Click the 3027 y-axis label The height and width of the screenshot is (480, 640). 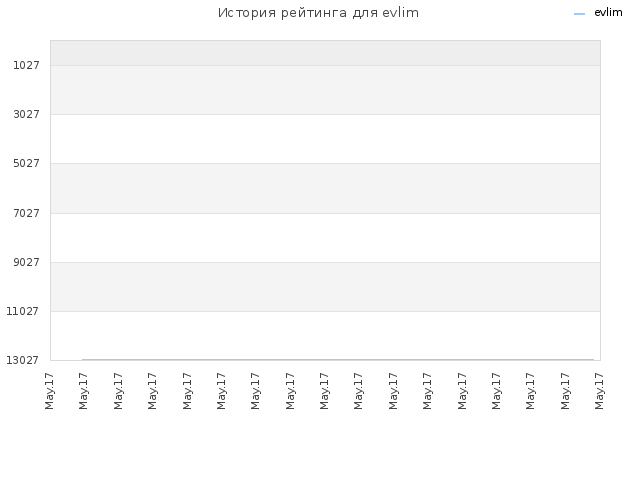click(27, 114)
